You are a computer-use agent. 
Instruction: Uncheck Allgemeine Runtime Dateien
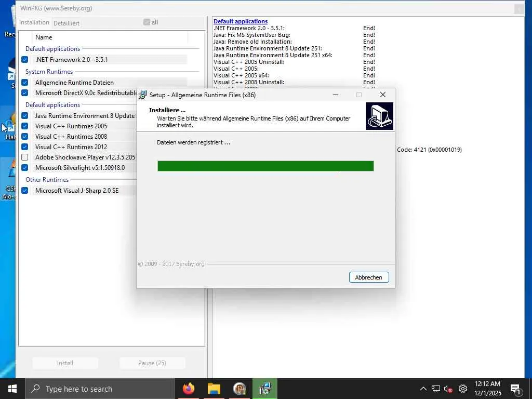coord(25,83)
